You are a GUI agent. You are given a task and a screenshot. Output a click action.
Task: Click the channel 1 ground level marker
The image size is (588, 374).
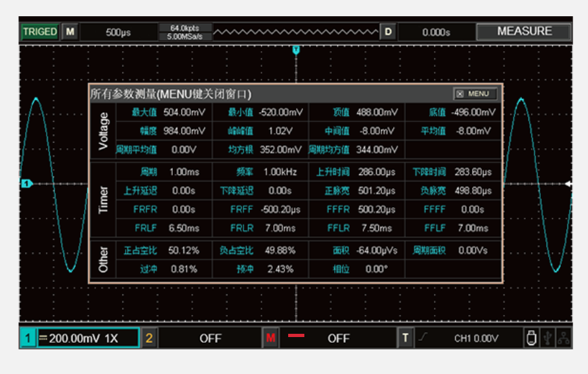pos(27,183)
